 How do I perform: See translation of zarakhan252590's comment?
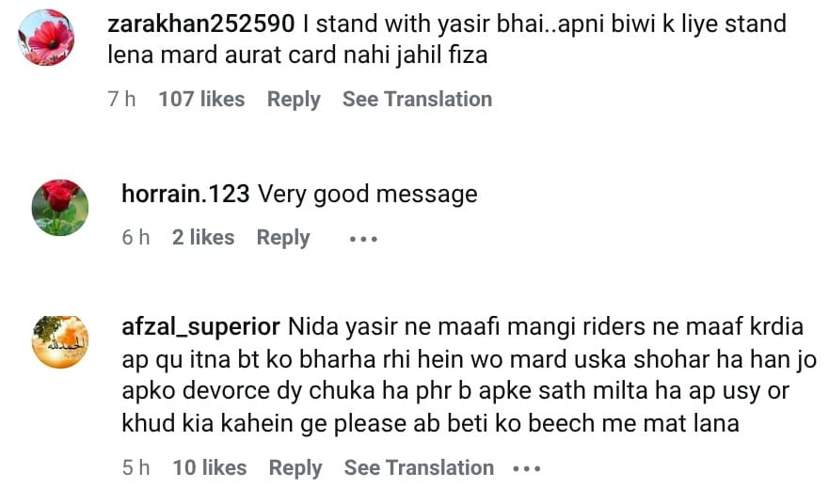pos(417,99)
